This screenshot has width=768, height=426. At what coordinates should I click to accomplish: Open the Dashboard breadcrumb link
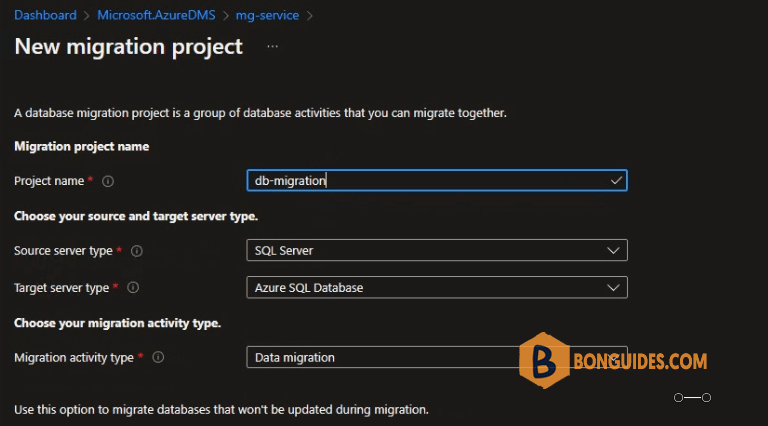click(x=45, y=15)
